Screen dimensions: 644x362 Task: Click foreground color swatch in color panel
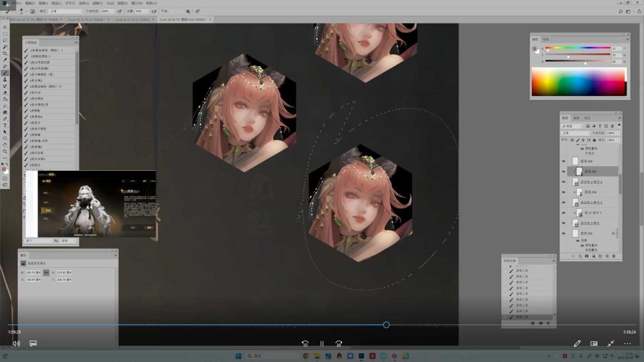point(535,48)
